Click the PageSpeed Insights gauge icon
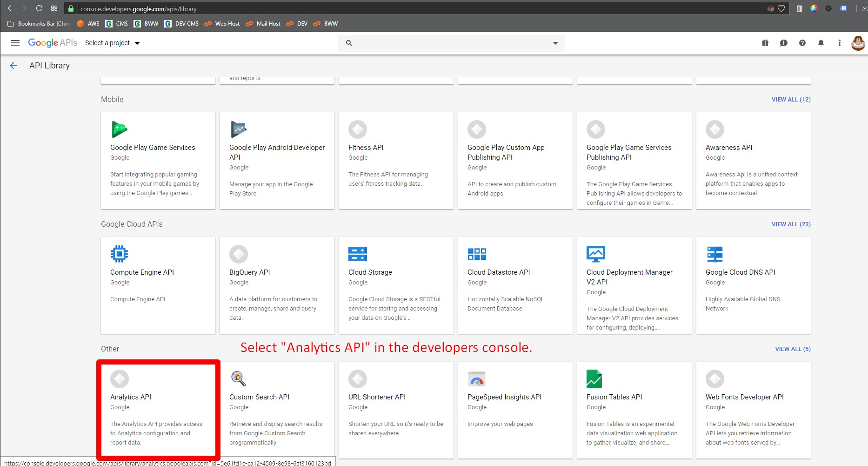The width and height of the screenshot is (868, 466). (477, 379)
